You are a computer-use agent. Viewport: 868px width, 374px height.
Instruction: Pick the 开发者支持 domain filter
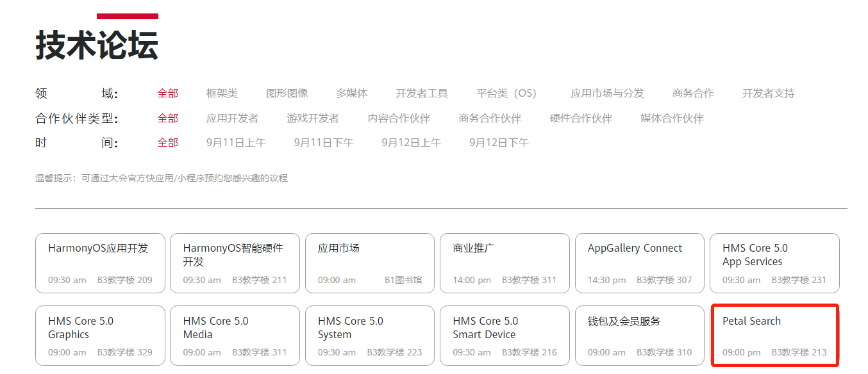pos(769,93)
